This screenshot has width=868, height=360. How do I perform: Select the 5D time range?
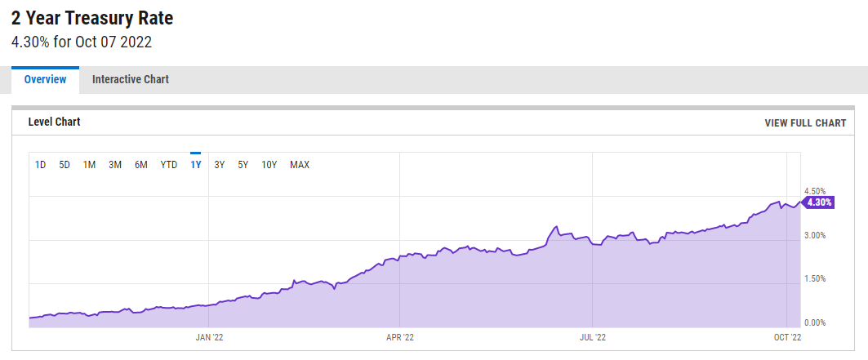65,165
